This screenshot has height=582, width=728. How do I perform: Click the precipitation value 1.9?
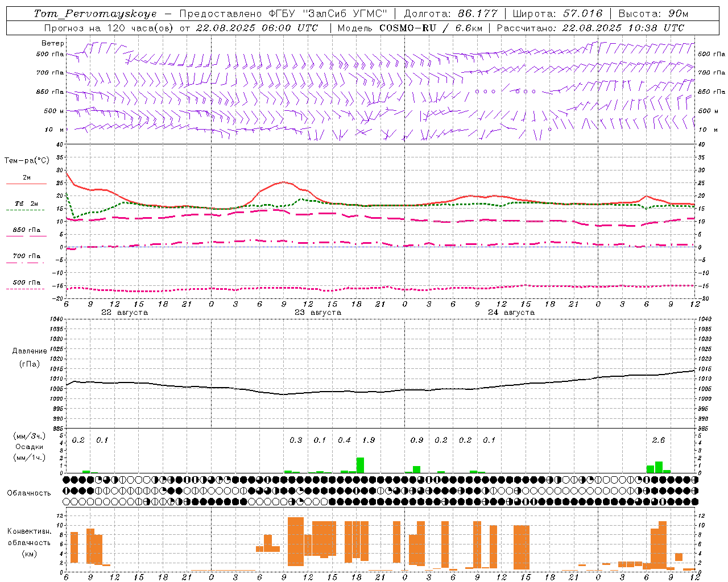pyautogui.click(x=369, y=440)
